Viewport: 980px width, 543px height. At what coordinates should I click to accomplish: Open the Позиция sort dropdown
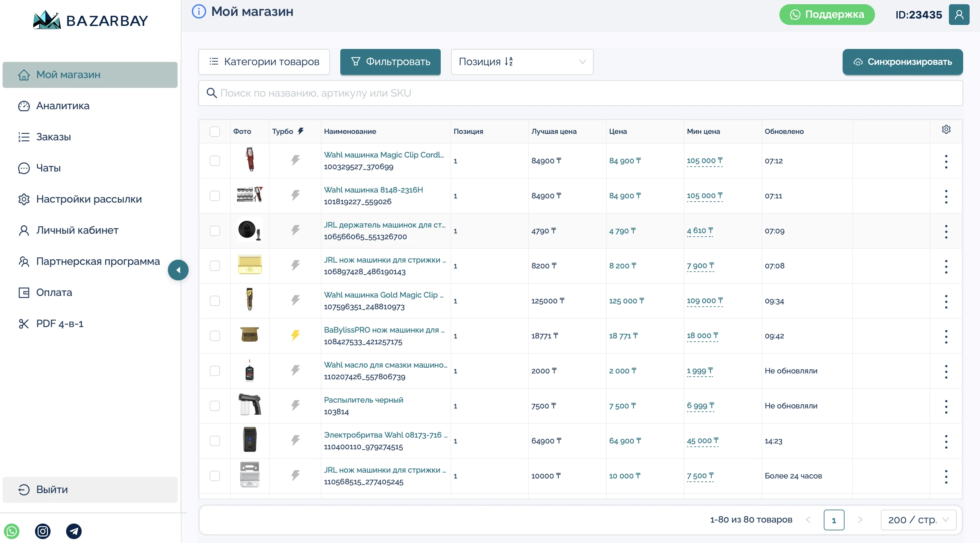click(521, 62)
